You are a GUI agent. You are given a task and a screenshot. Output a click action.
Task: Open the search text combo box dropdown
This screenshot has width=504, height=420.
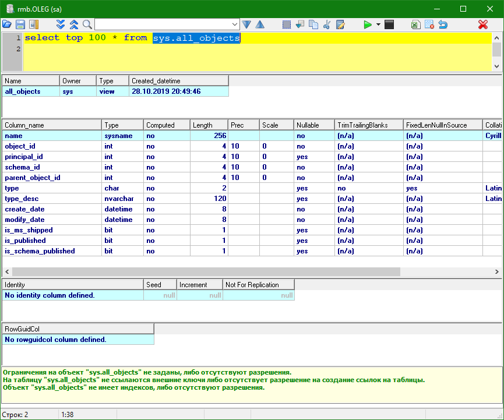(235, 24)
